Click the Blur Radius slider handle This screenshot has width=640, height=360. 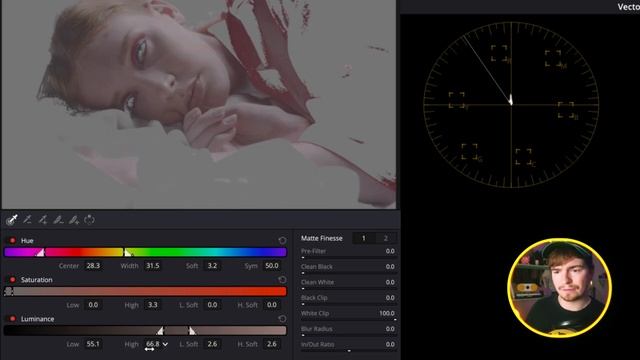(x=303, y=335)
